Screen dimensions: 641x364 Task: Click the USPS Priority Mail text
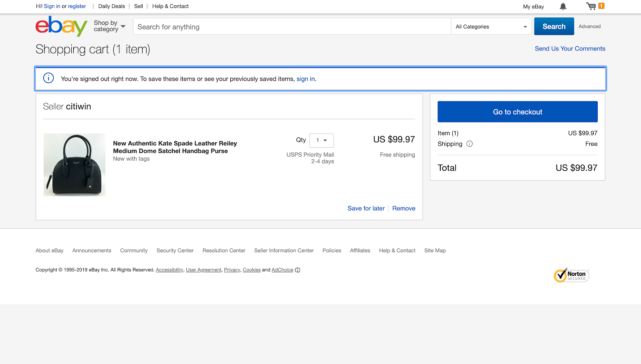(x=310, y=155)
